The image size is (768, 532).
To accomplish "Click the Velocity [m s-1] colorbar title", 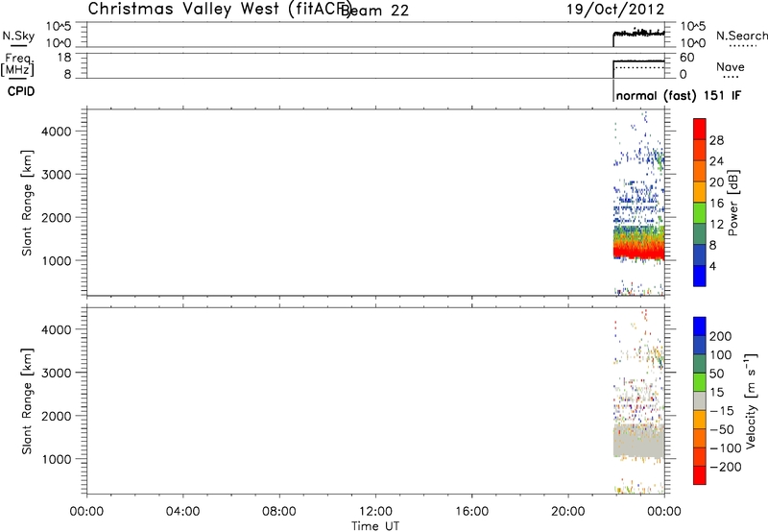I will click(751, 400).
